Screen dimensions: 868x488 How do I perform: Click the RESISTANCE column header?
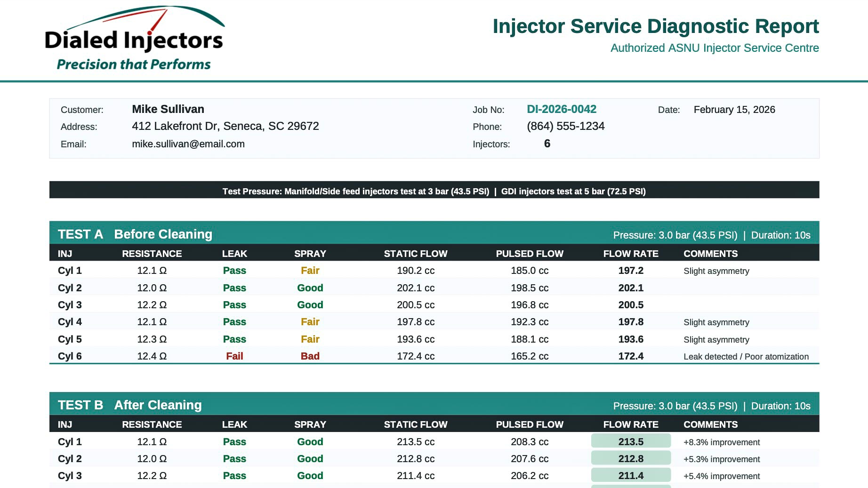coord(152,254)
